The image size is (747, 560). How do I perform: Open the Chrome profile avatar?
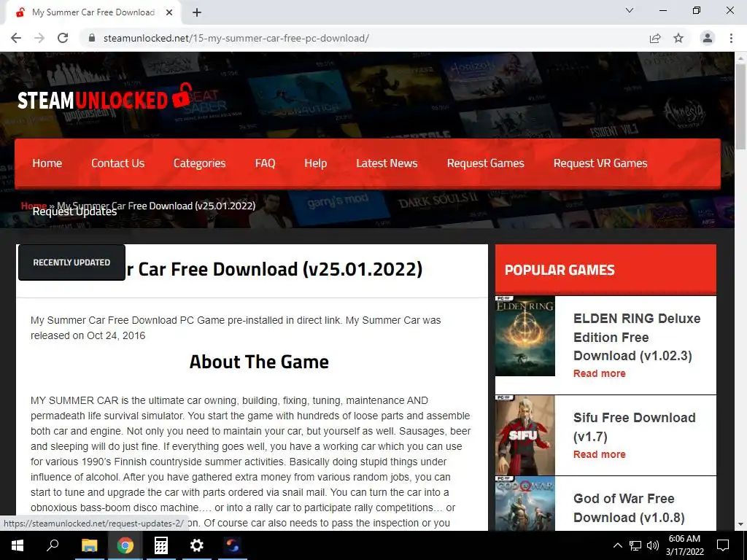coord(708,38)
